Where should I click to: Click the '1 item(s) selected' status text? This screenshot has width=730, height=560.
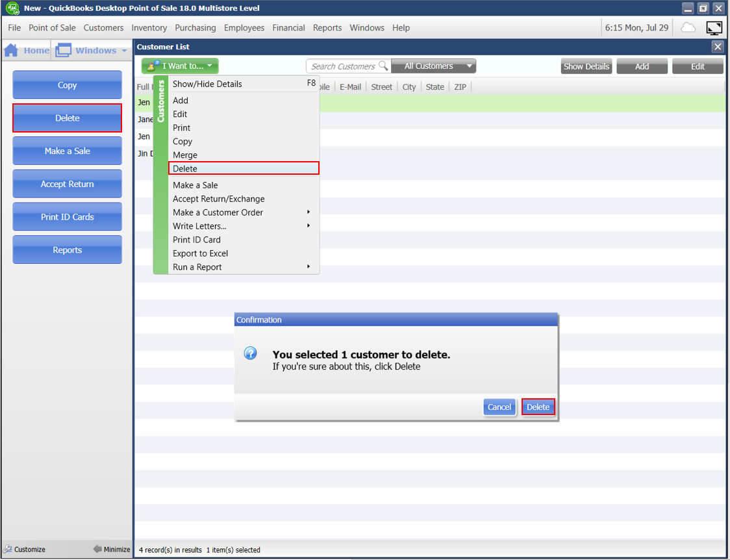pyautogui.click(x=233, y=550)
